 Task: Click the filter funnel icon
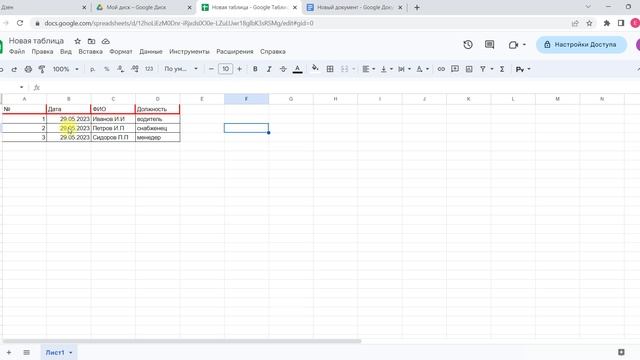coord(483,69)
